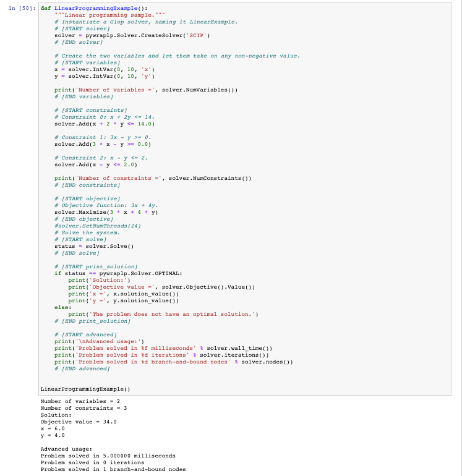Click output line 'Solution:'
462x476 pixels.
click(56, 415)
